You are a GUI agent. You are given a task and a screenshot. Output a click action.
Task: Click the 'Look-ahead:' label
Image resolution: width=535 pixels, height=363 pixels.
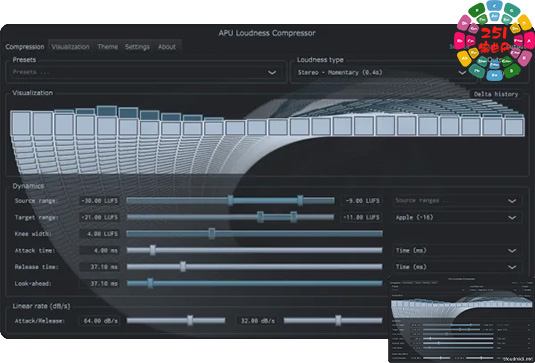(33, 284)
